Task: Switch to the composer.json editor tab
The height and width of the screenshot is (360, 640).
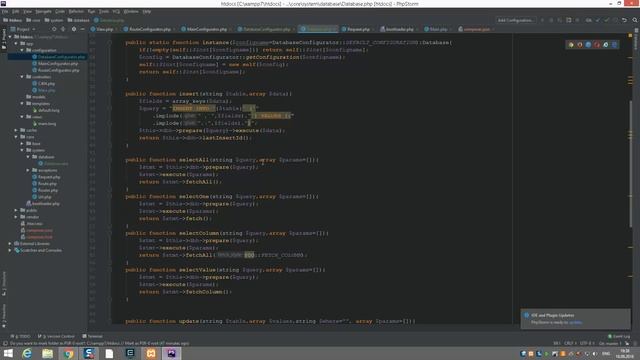Action: [476, 29]
